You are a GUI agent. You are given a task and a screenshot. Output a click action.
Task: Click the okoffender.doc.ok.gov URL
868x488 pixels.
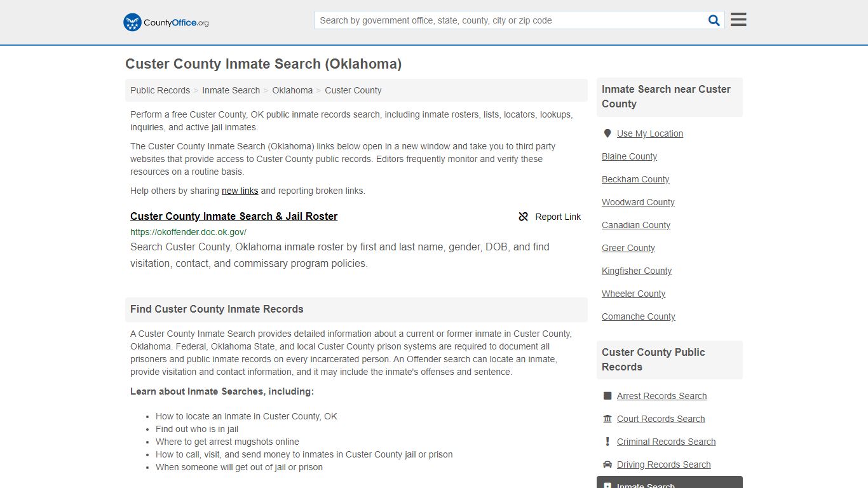tap(188, 232)
